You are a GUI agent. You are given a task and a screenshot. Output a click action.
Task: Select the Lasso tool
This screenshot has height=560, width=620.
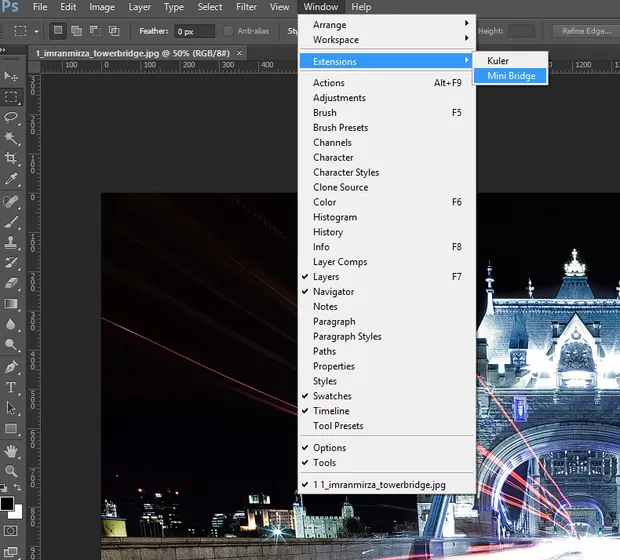(12, 118)
